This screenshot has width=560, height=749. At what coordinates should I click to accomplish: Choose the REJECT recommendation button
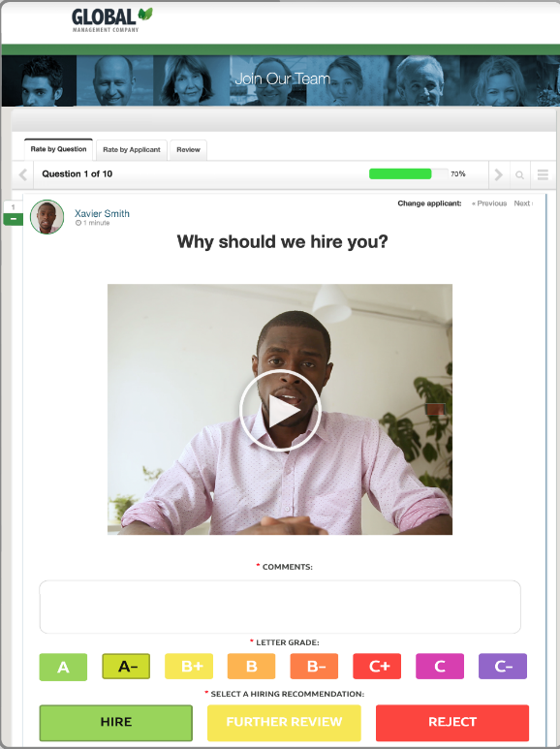452,722
